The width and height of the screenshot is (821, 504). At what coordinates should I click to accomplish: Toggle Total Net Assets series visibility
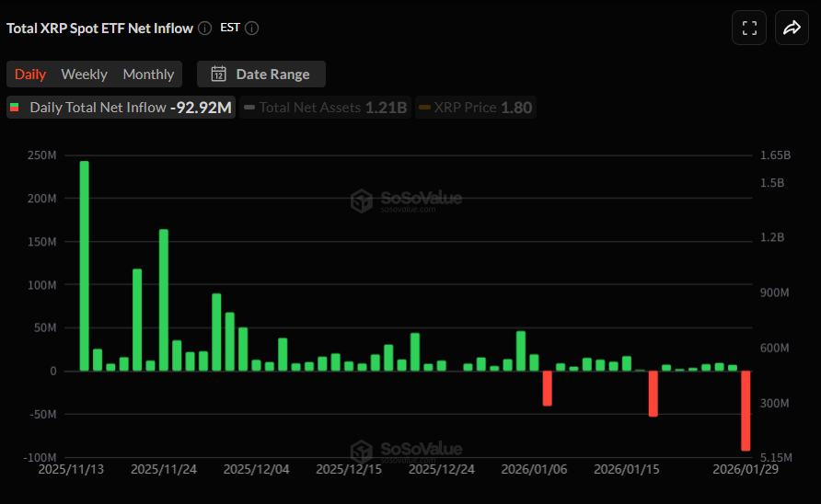click(325, 108)
